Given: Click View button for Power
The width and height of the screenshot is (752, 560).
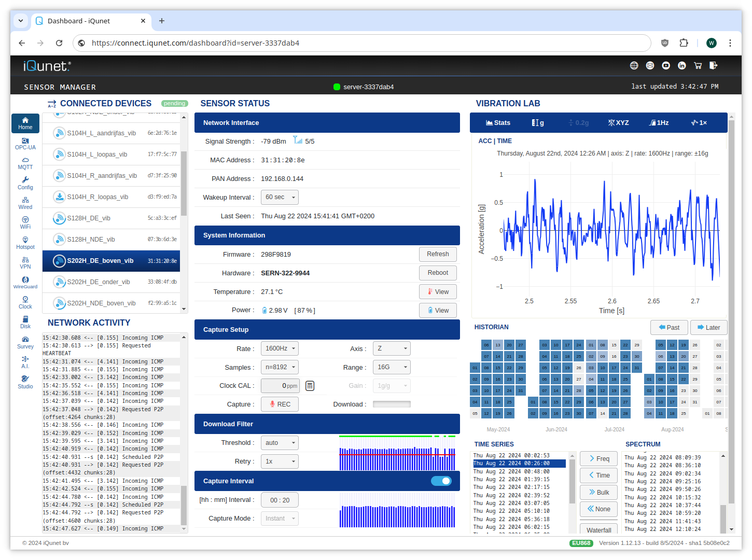Looking at the screenshot, I should tap(438, 311).
